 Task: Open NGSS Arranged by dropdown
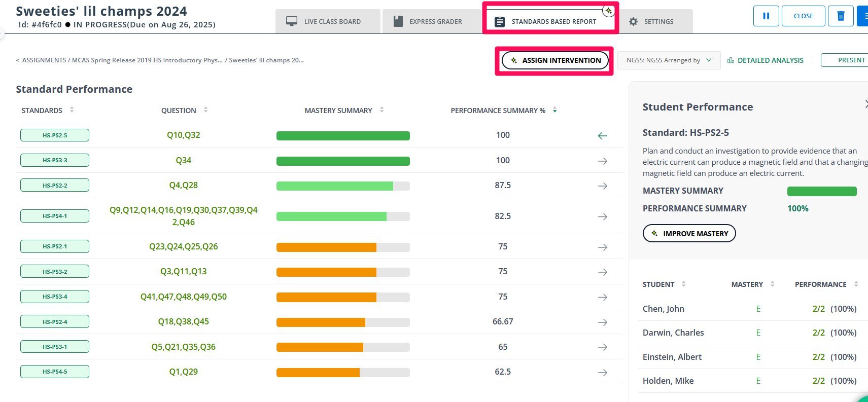tap(669, 60)
